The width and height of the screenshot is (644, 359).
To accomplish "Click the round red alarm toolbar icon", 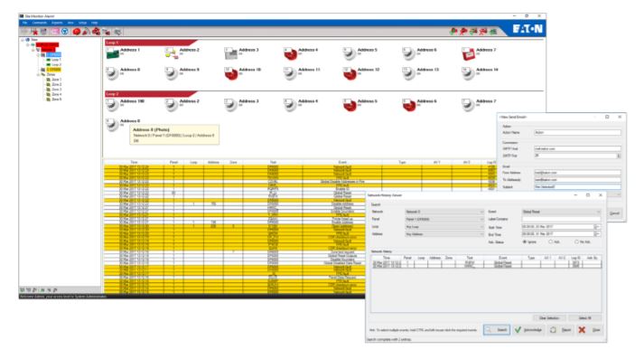I will click(x=77, y=32).
